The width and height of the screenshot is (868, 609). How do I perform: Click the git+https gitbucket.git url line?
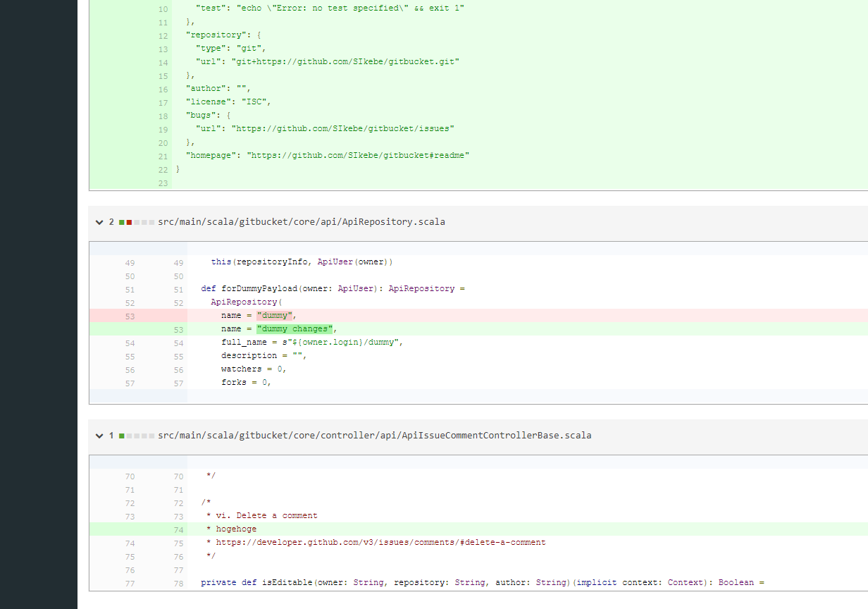pos(328,62)
